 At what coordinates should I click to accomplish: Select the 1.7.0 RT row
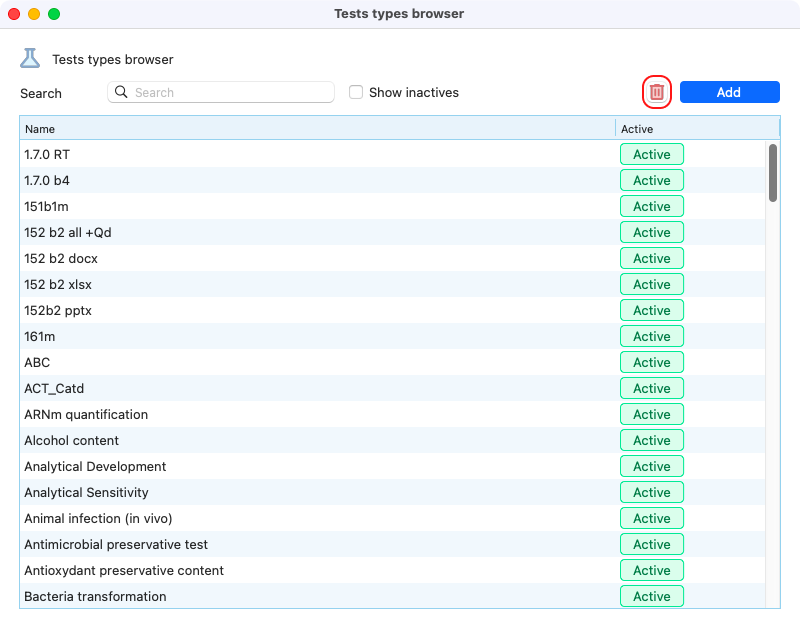pos(392,155)
